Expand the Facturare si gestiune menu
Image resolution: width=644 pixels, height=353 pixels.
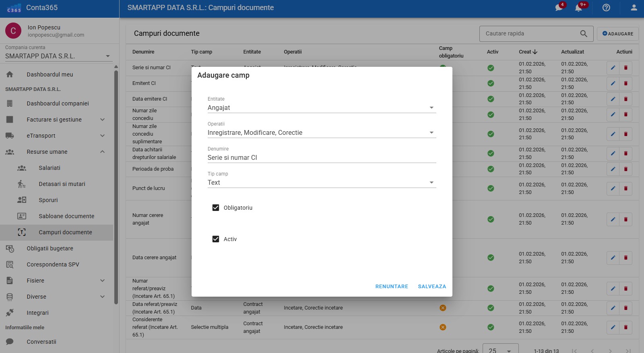(54, 120)
